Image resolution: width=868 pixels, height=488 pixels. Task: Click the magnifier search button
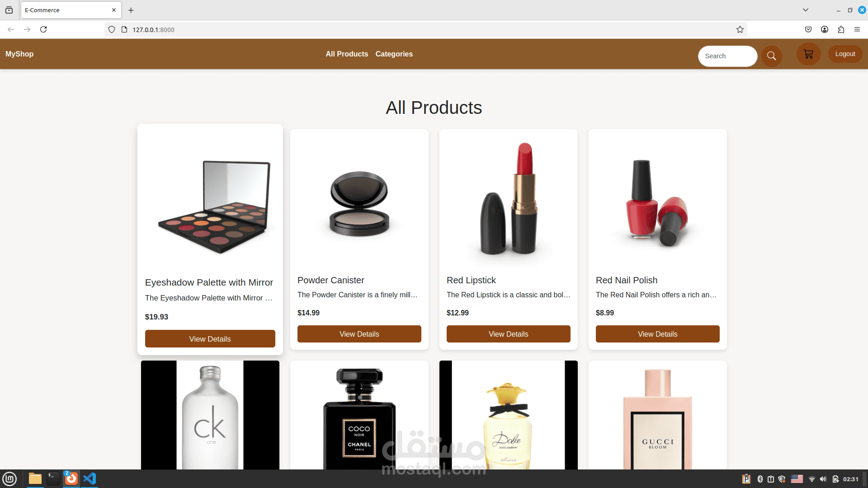pos(771,56)
